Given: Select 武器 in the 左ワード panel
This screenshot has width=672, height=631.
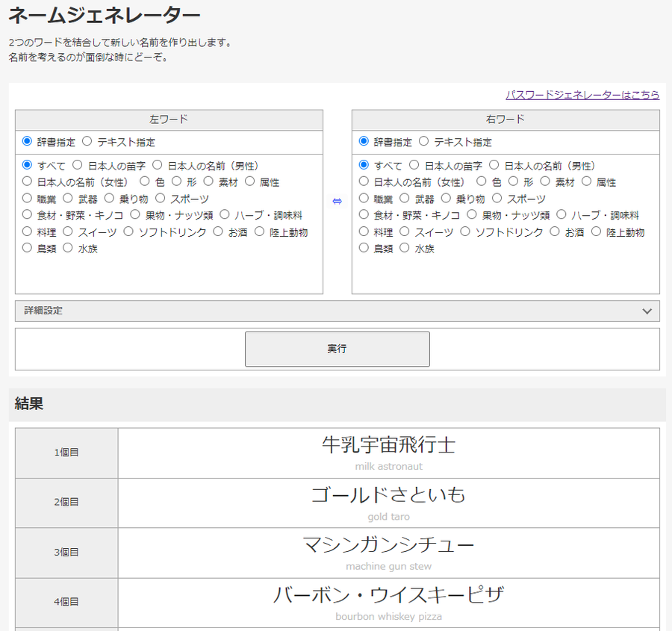Looking at the screenshot, I should tap(68, 198).
